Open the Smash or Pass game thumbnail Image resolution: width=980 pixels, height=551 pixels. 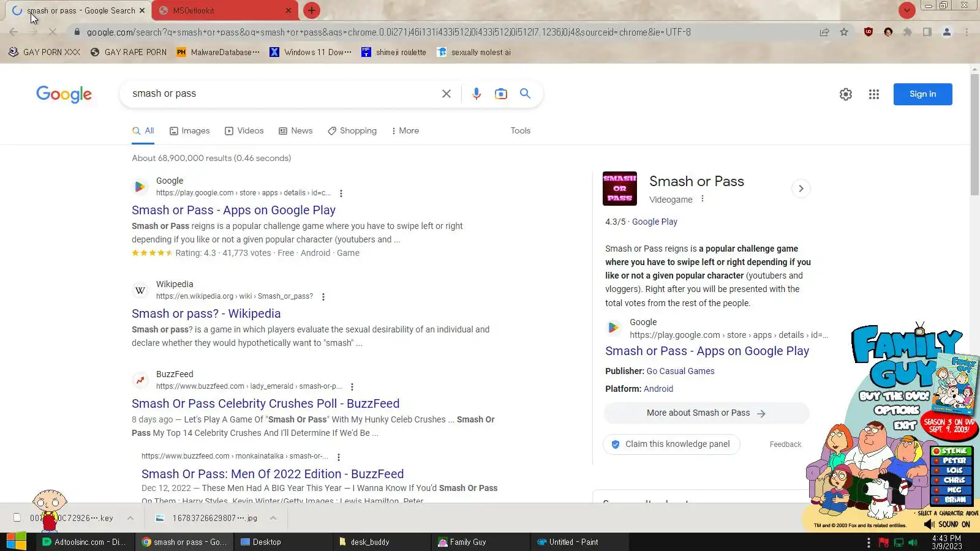(620, 189)
